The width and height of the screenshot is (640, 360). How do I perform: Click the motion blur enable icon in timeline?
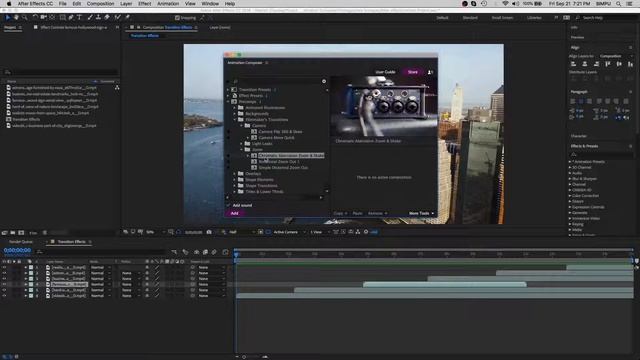(214, 252)
